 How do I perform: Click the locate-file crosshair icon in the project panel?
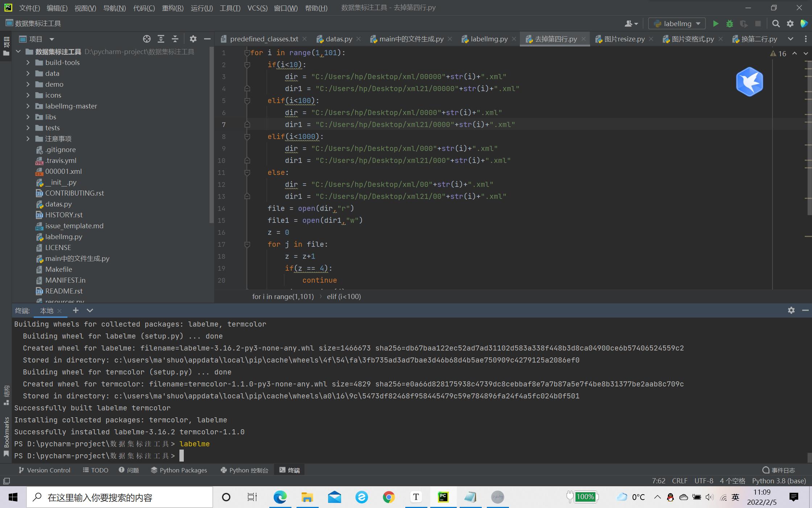coord(146,39)
